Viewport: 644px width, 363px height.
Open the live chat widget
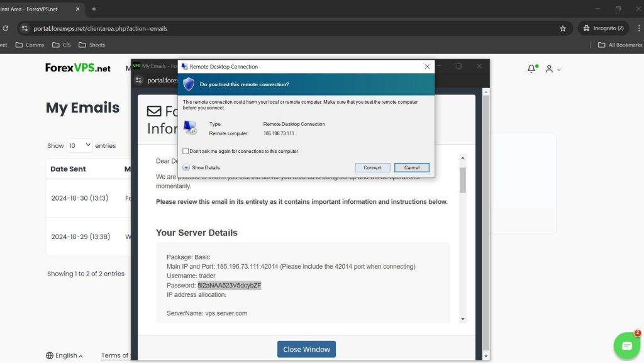click(626, 346)
